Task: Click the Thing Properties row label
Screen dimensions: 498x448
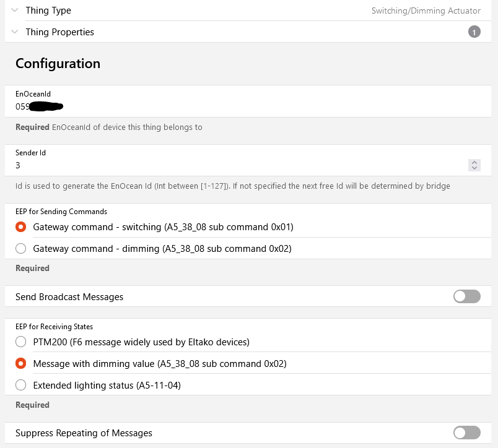Action: (x=59, y=32)
